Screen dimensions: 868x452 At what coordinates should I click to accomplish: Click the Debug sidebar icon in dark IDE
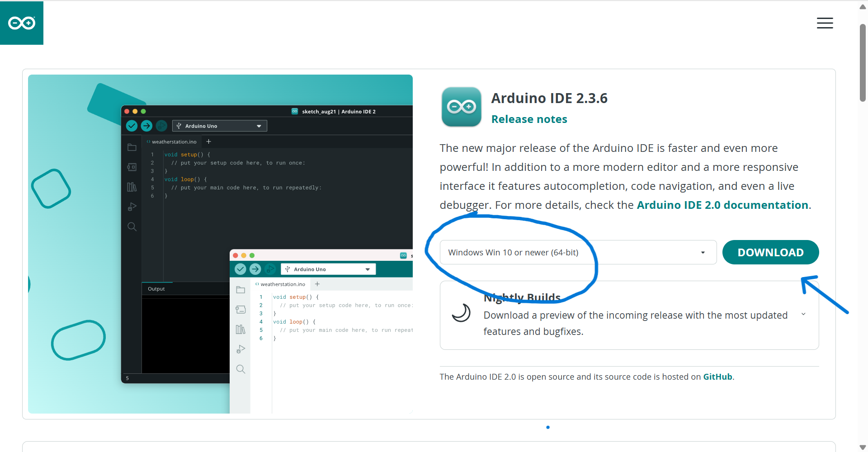click(132, 207)
